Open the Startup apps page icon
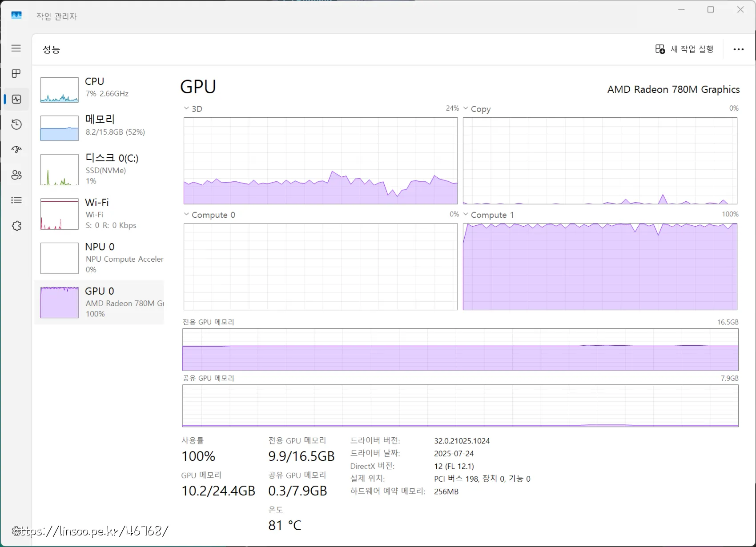 click(x=16, y=150)
